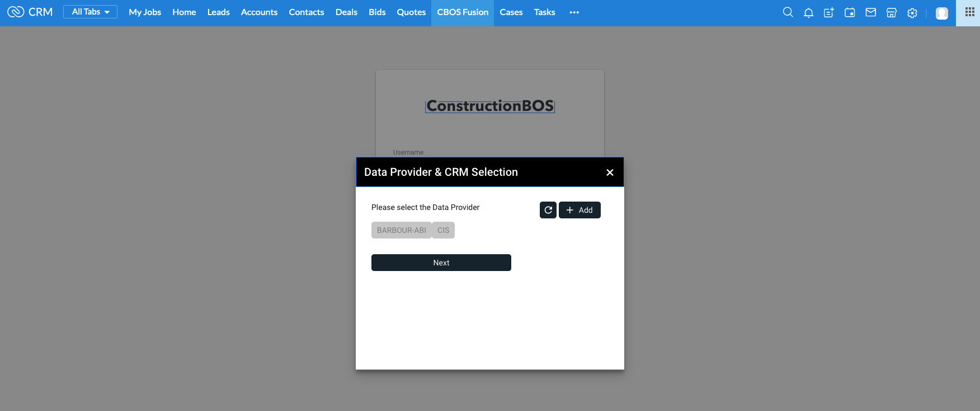Open the Tasks tab
The width and height of the screenshot is (980, 411).
pos(544,12)
